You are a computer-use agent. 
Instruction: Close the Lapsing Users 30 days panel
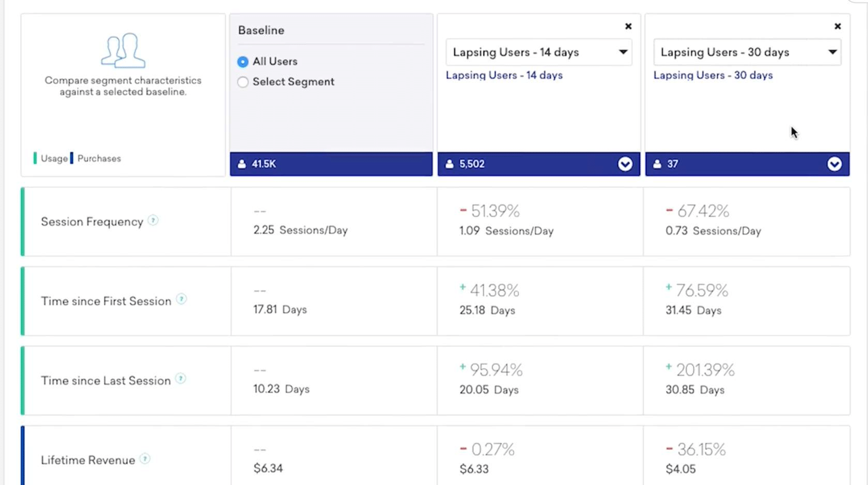837,26
